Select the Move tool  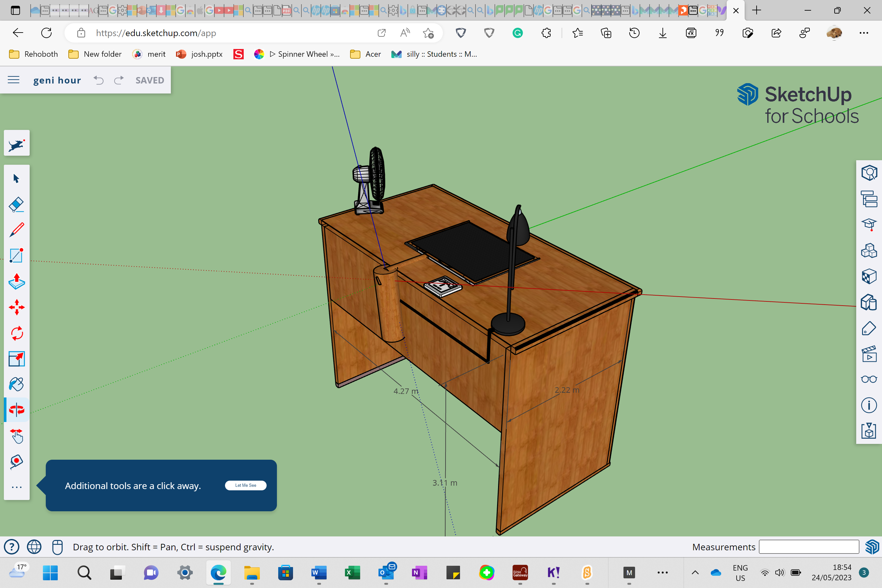click(16, 307)
